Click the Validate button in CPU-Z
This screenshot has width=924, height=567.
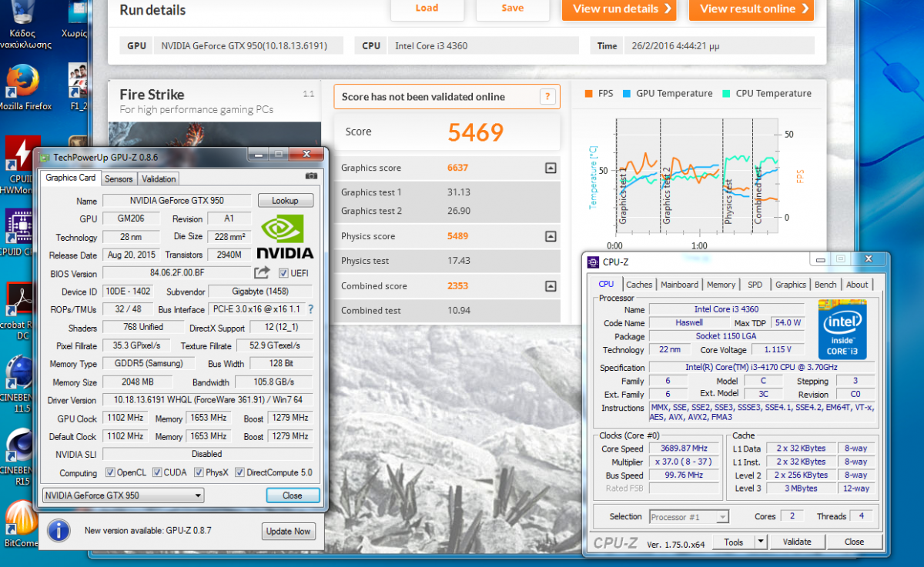coord(797,542)
